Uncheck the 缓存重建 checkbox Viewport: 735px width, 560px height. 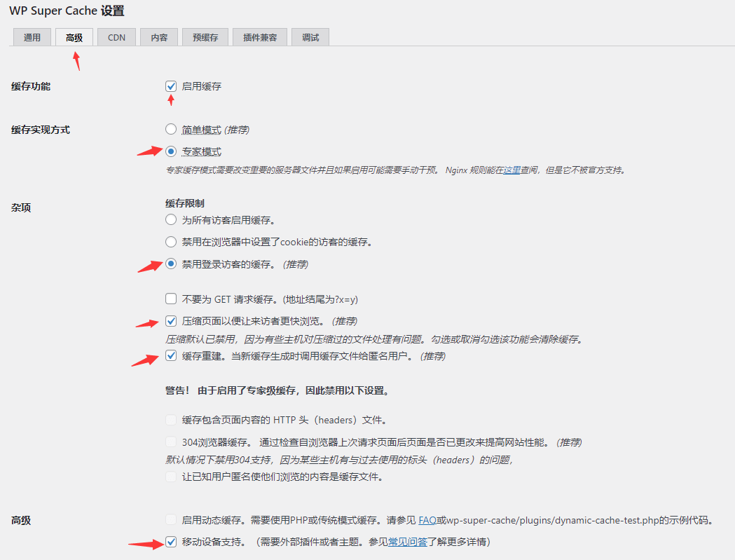pos(171,356)
